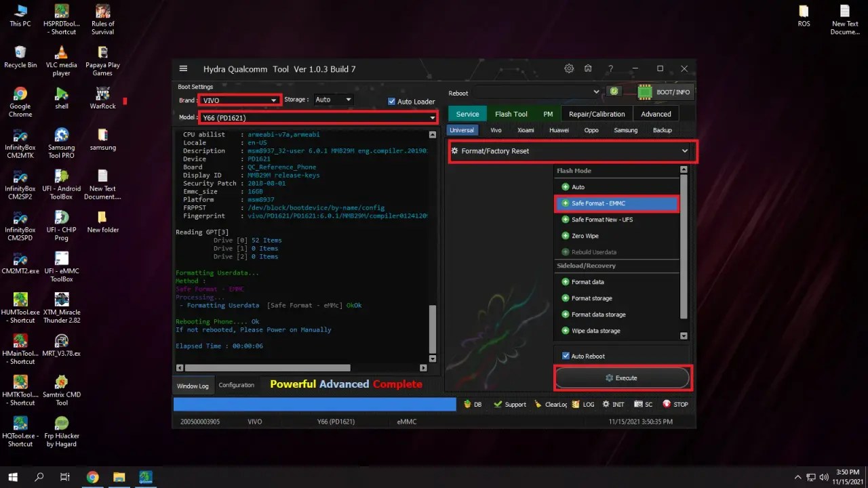Image resolution: width=868 pixels, height=488 pixels.
Task: Click the green reboot power icon
Action: (614, 91)
